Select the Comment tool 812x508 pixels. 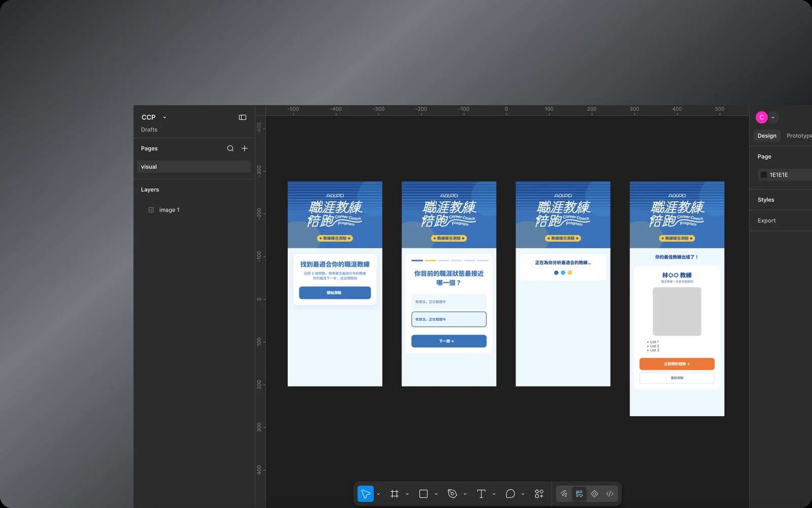click(x=510, y=494)
